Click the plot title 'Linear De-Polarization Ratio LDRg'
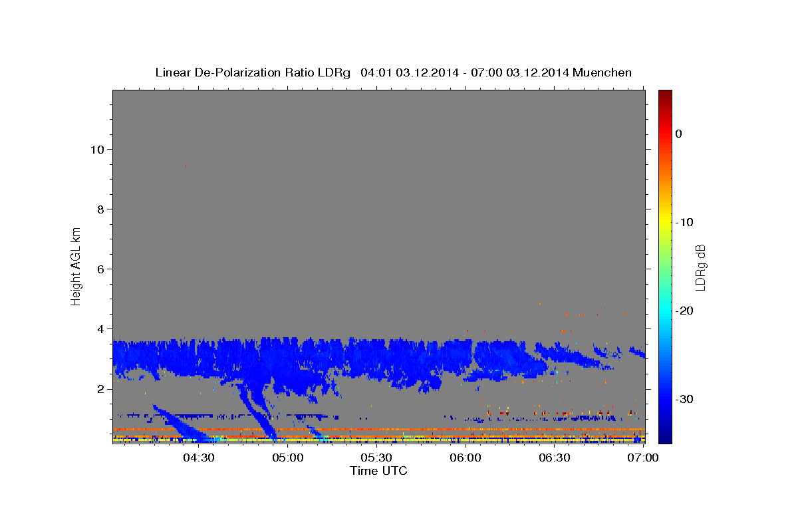This screenshot has width=798, height=532. (253, 72)
